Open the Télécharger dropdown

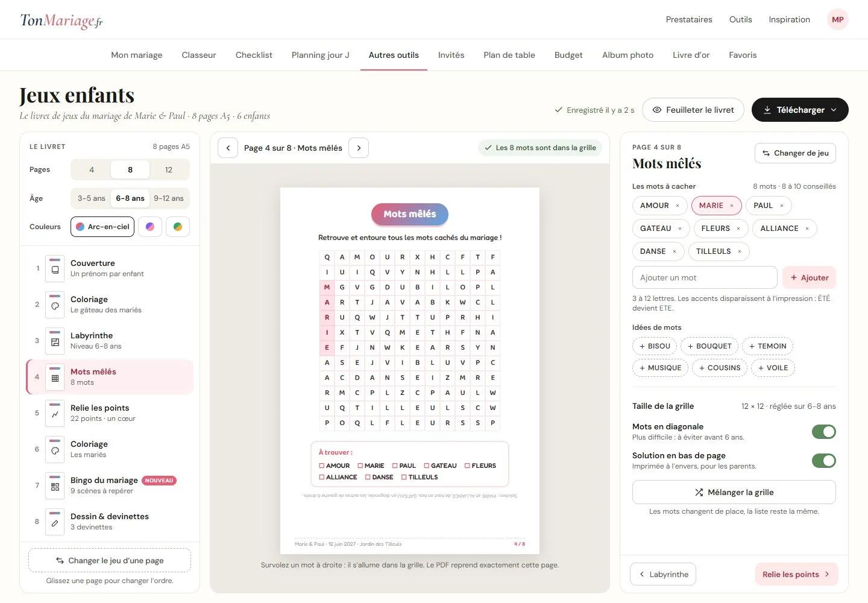[800, 110]
